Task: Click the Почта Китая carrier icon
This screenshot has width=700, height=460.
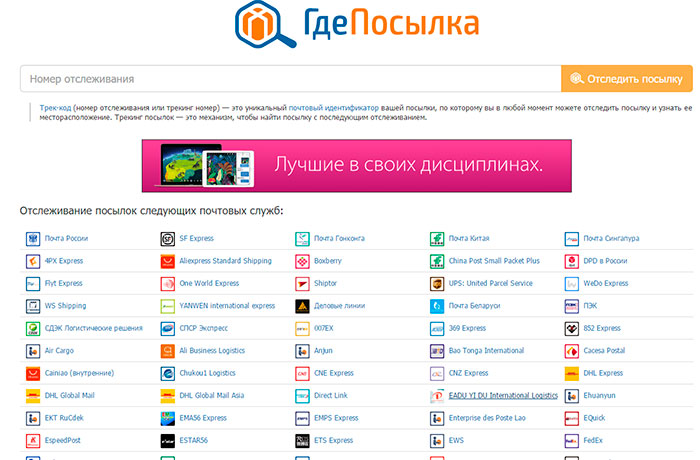Action: (437, 239)
